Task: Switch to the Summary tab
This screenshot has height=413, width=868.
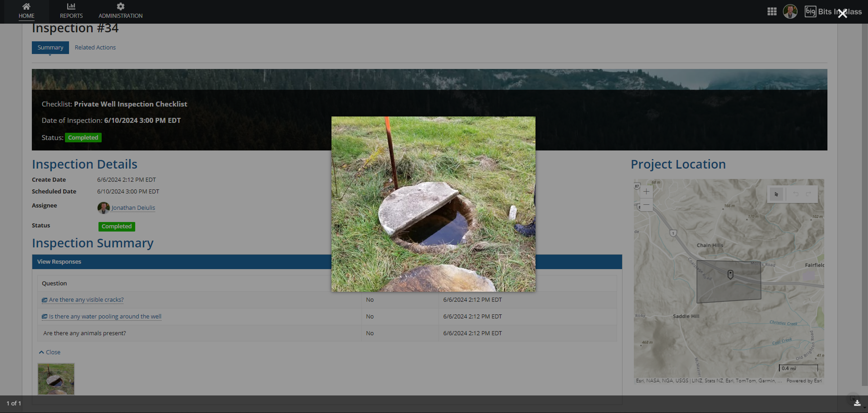Action: pos(50,47)
